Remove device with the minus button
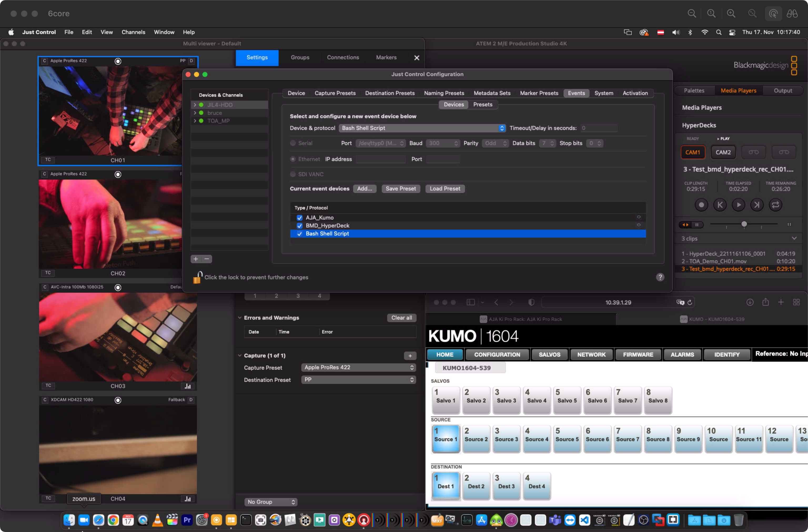Screen dimensions: 808x532 (207, 259)
